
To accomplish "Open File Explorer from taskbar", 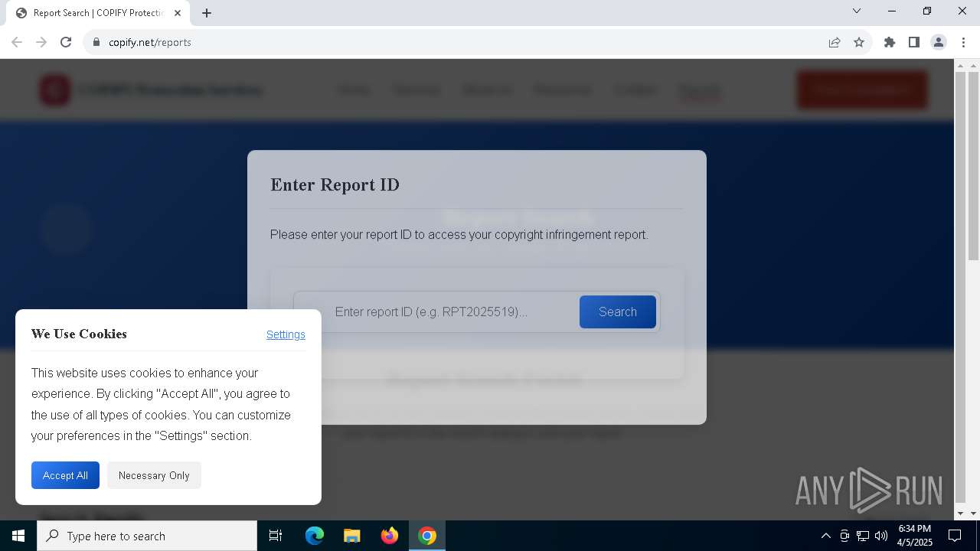I will [x=352, y=536].
